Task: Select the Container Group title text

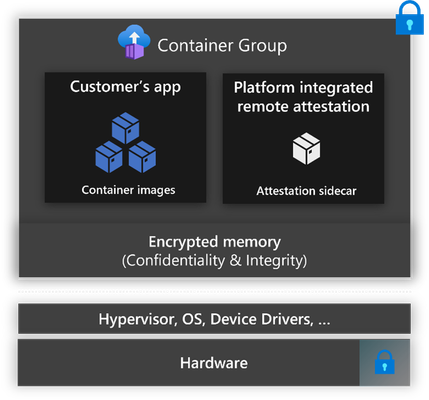Action: (x=222, y=46)
